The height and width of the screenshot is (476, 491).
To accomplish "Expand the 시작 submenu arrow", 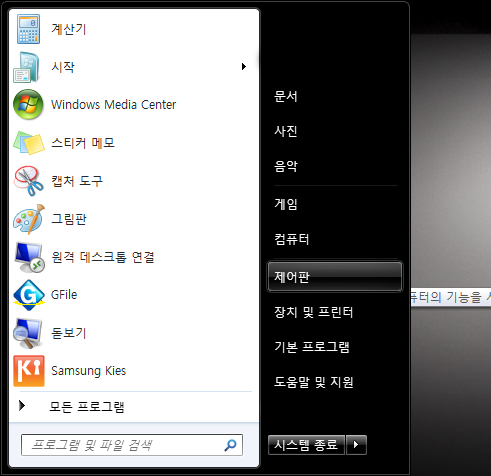I will pos(244,67).
